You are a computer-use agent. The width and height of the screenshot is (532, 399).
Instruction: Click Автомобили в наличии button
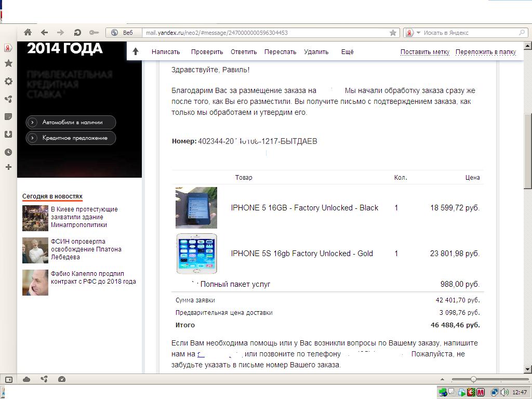[71, 122]
